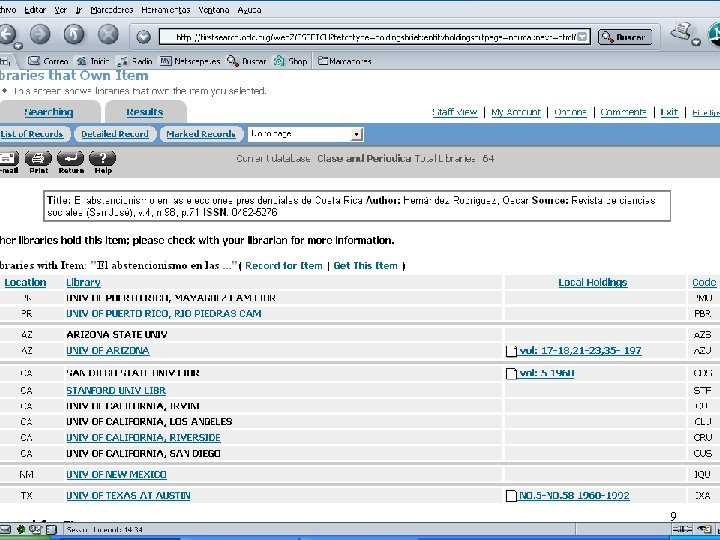
Task: Click the browser Stop button
Action: (108, 34)
